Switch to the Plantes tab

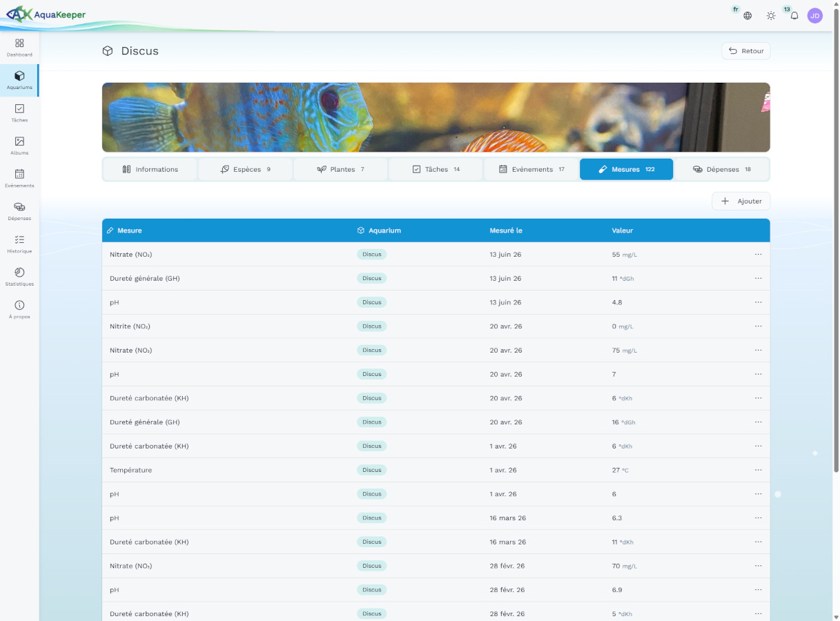coord(340,169)
